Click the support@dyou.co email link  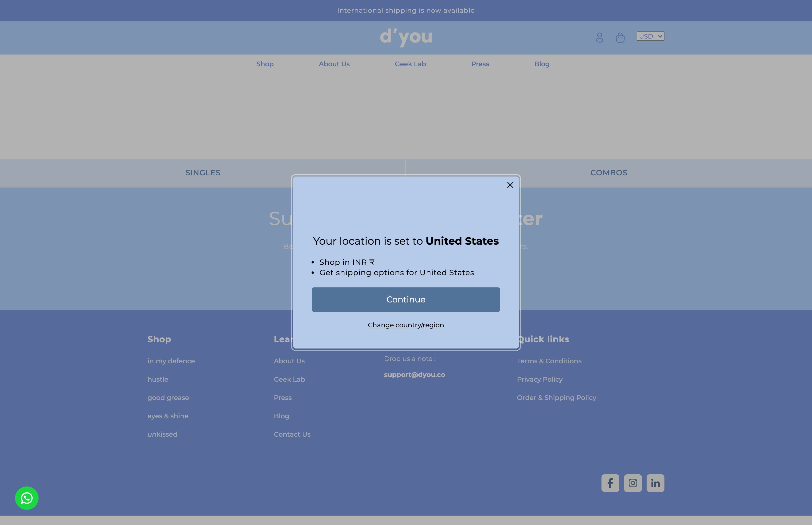tap(414, 375)
